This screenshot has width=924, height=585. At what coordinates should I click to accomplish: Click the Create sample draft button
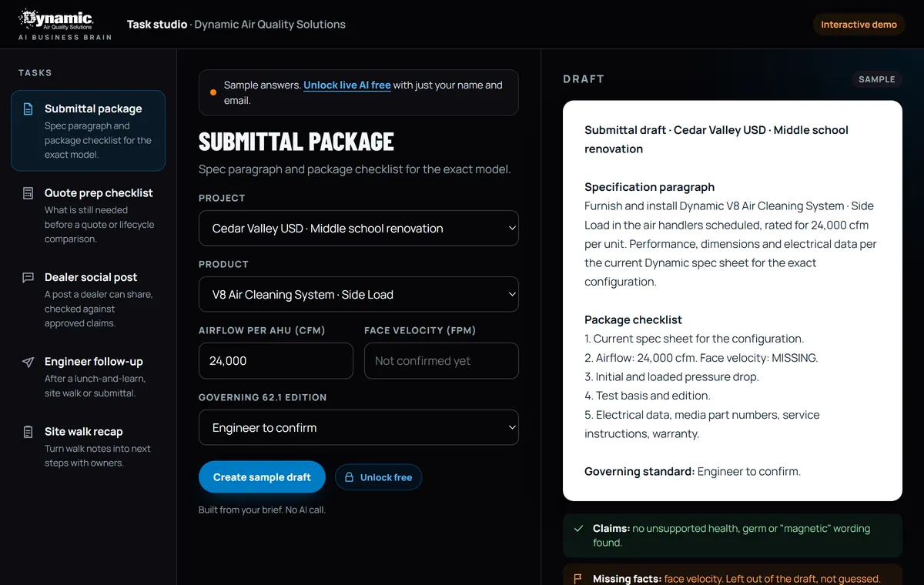(x=262, y=477)
